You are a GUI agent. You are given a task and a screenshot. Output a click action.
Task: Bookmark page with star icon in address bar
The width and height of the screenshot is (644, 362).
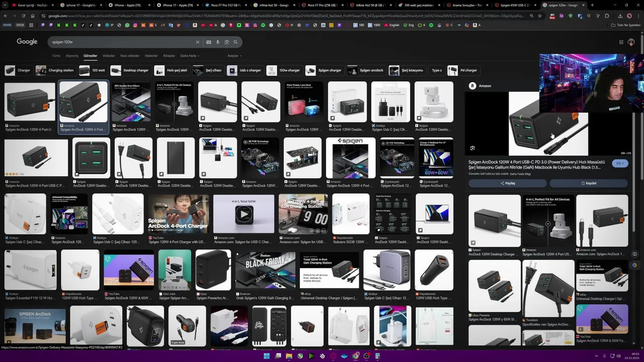point(540,16)
